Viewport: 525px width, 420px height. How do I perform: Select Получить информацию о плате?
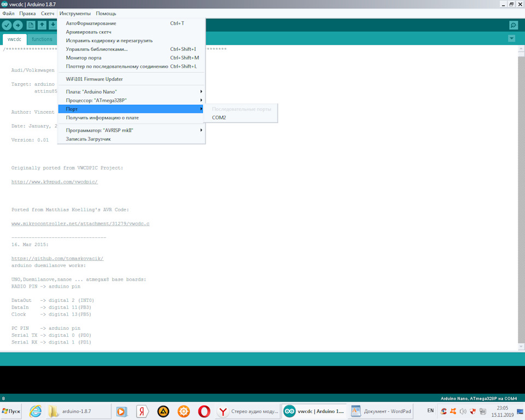(x=131, y=118)
